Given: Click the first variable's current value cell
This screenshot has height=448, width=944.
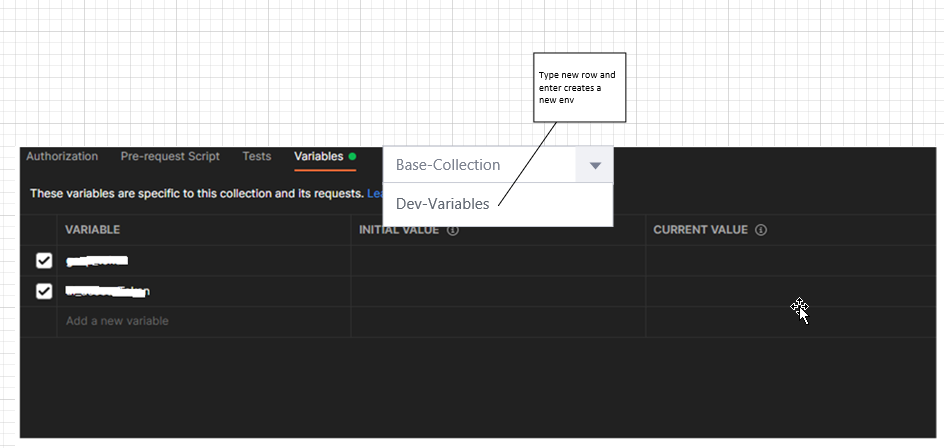Looking at the screenshot, I should (x=791, y=261).
